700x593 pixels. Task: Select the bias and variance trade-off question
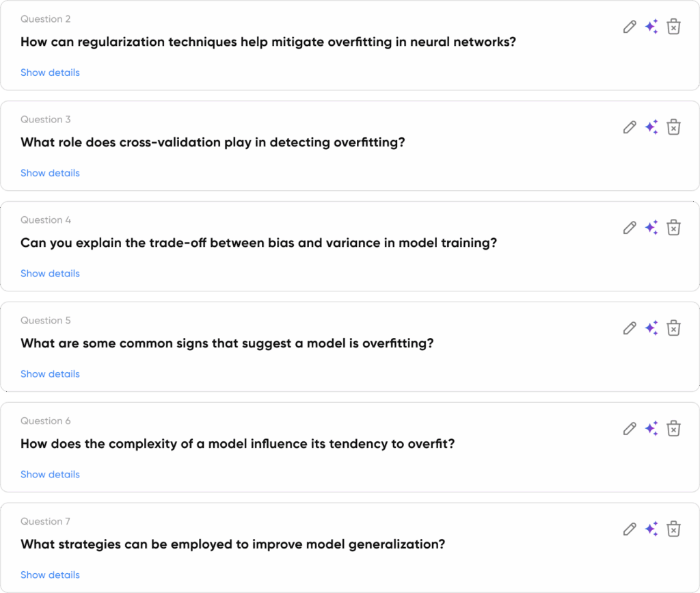[x=258, y=243]
